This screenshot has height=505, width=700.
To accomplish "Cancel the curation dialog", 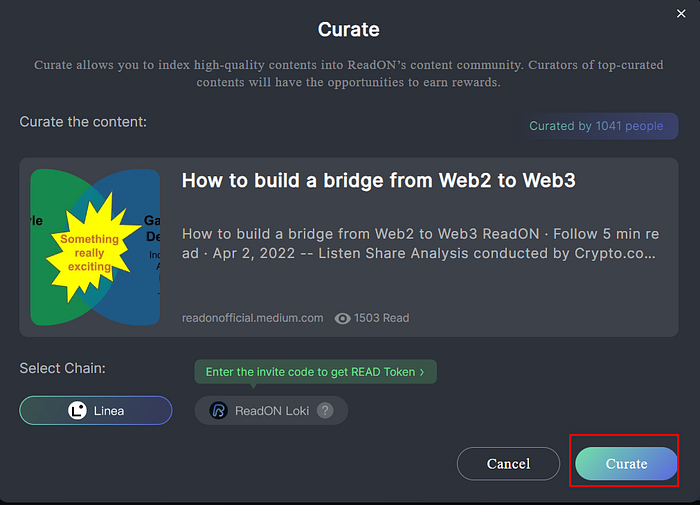I will click(x=508, y=463).
